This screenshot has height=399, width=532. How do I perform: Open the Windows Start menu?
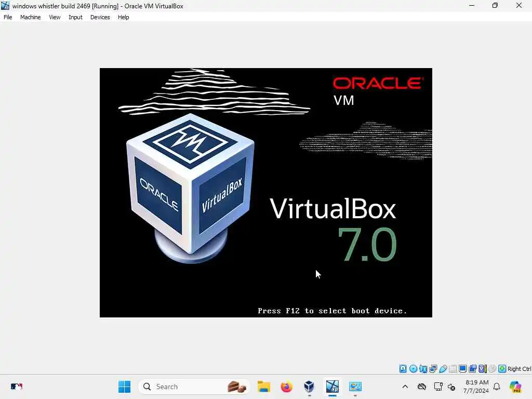[x=124, y=387]
